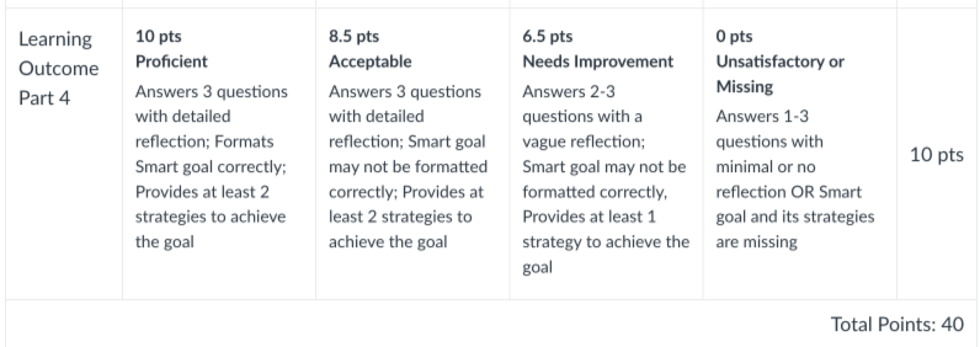Image resolution: width=980 pixels, height=347 pixels.
Task: Click the Acceptable rating description text
Action: [x=408, y=166]
